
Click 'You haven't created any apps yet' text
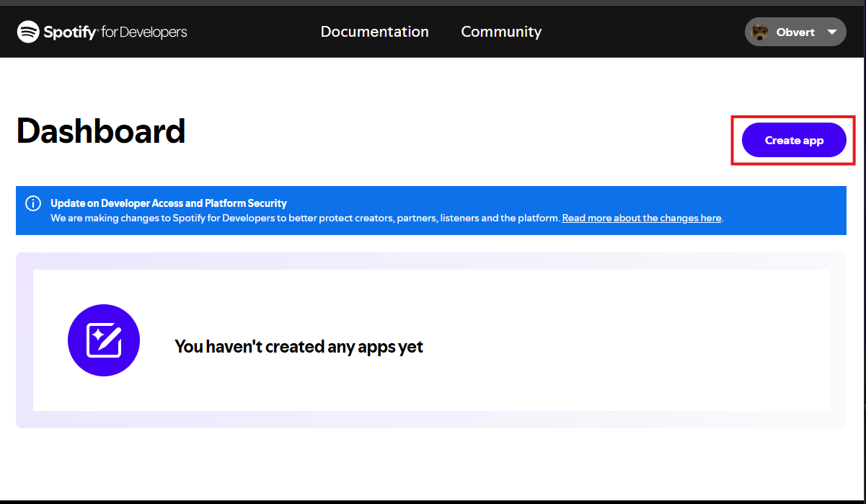(299, 347)
